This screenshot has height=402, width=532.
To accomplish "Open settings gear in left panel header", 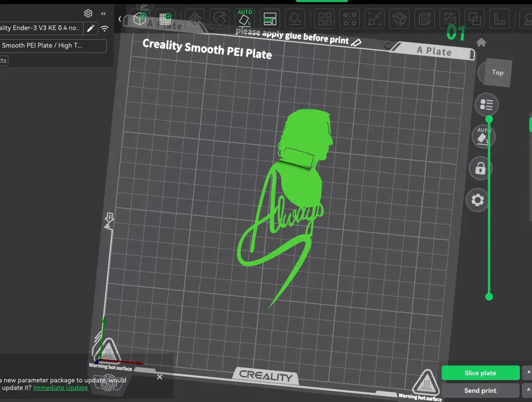I will click(88, 13).
